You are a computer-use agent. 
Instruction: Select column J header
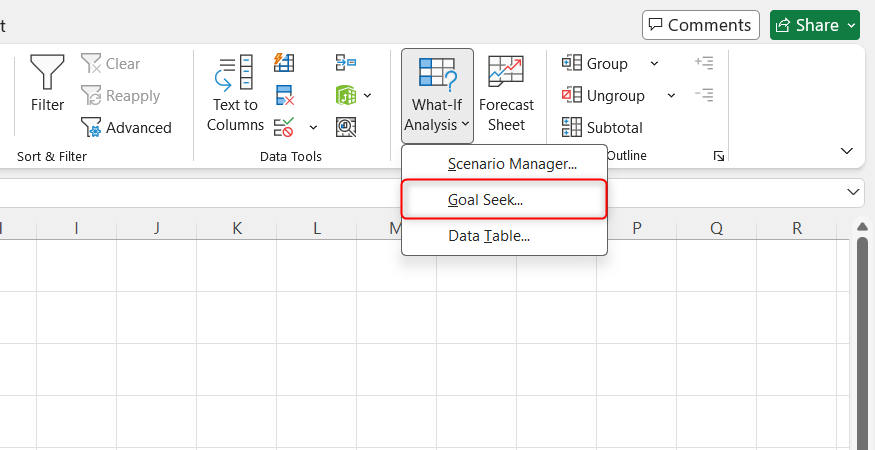point(157,228)
